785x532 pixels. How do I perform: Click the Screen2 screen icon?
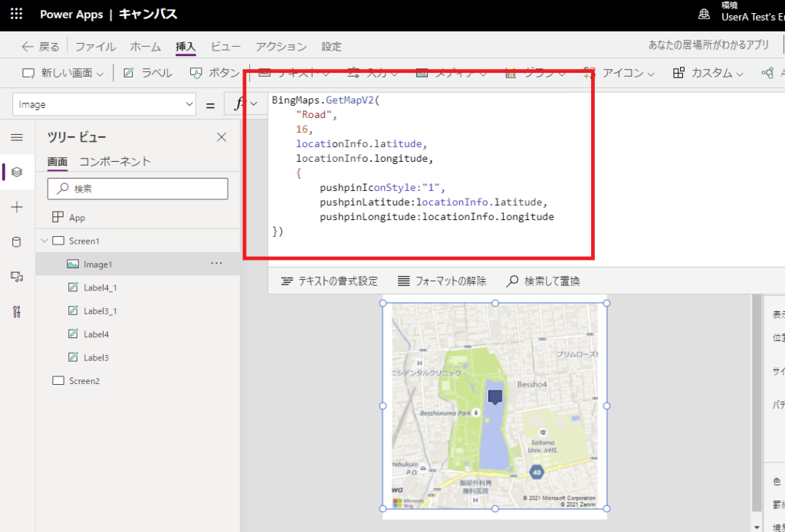[58, 381]
